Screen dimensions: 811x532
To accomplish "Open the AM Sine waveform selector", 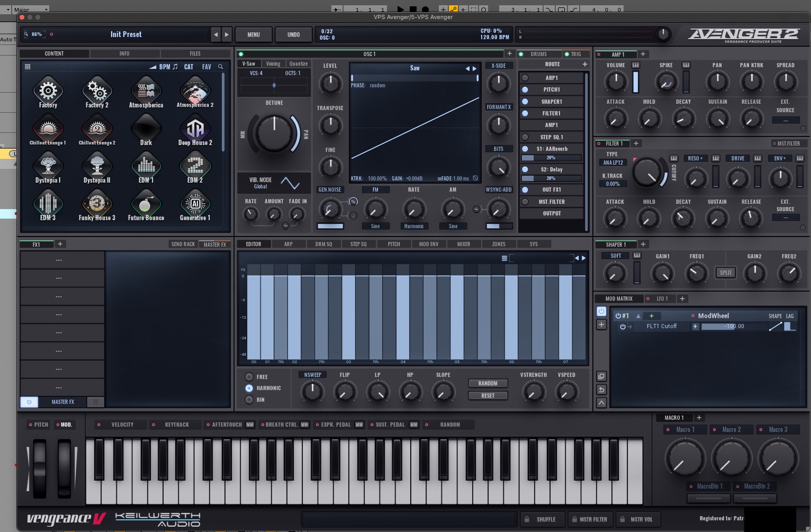I will (x=453, y=226).
